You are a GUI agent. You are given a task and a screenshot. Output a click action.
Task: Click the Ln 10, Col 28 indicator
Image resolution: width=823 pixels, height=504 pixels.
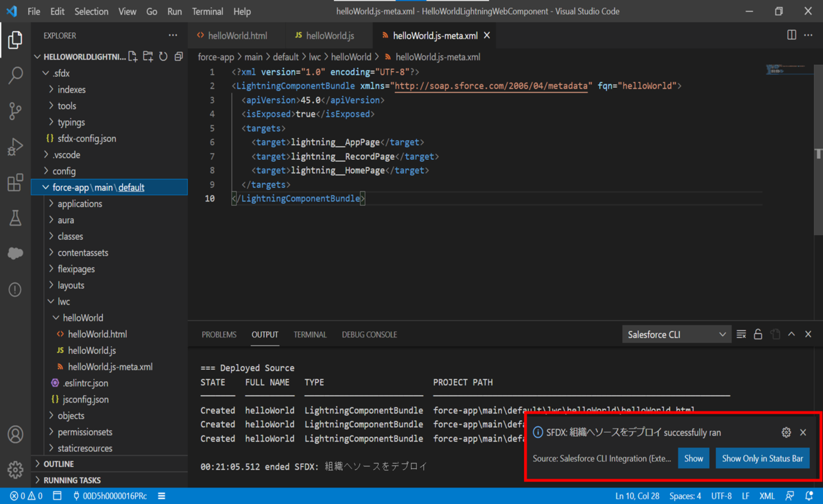[637, 496]
